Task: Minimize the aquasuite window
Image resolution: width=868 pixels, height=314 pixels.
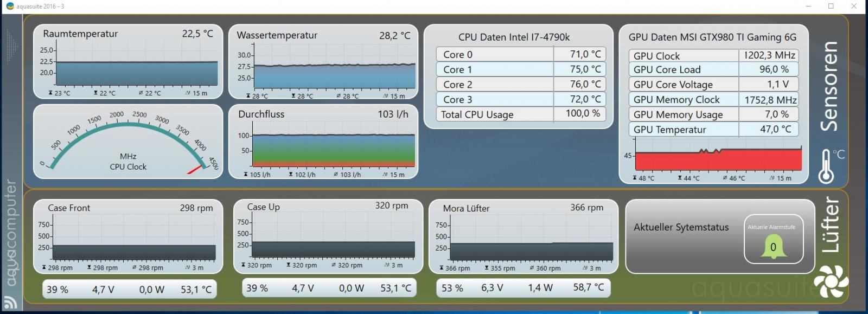Action: pos(808,6)
